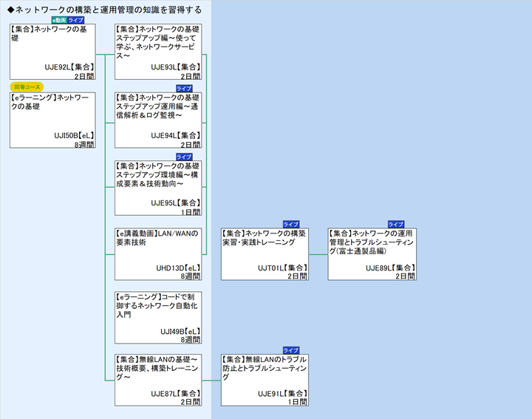Click 8週間 duration in the UJI49B box
Image resolution: width=532 pixels, height=419 pixels.
pyautogui.click(x=191, y=340)
